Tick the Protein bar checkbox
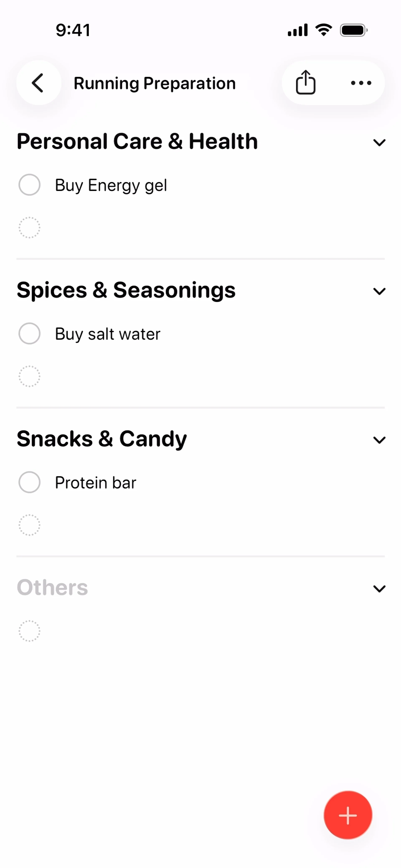The width and height of the screenshot is (401, 868). click(29, 482)
